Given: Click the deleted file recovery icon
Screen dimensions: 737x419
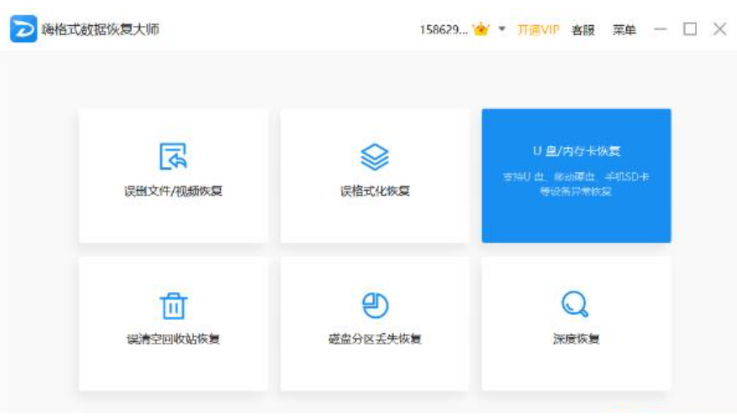Looking at the screenshot, I should pyautogui.click(x=173, y=157).
